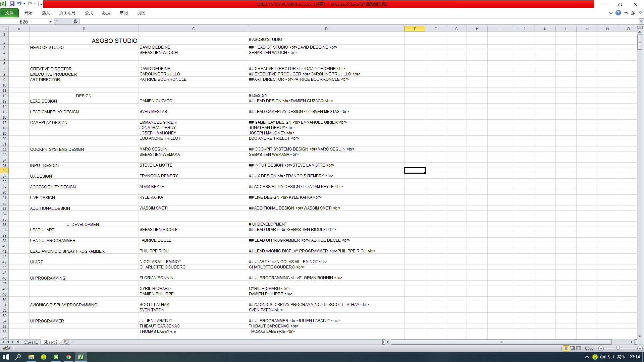Viewport: 644px width, 362px height.
Task: Expand the formula bar with right-end chevron
Action: coord(641,21)
